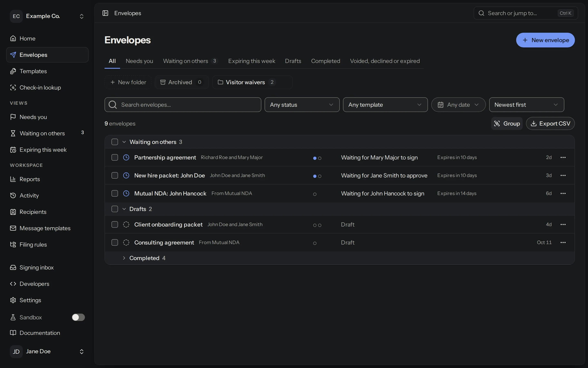Open Developers in the sidebar
Viewport: 588px width, 368px height.
click(x=47, y=284)
